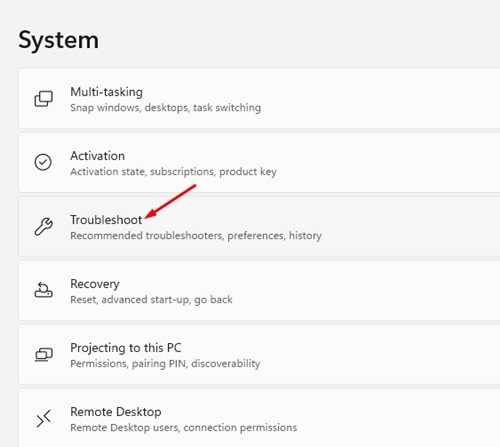Click the System page heading
Viewport: 500px width, 447px height.
point(58,40)
